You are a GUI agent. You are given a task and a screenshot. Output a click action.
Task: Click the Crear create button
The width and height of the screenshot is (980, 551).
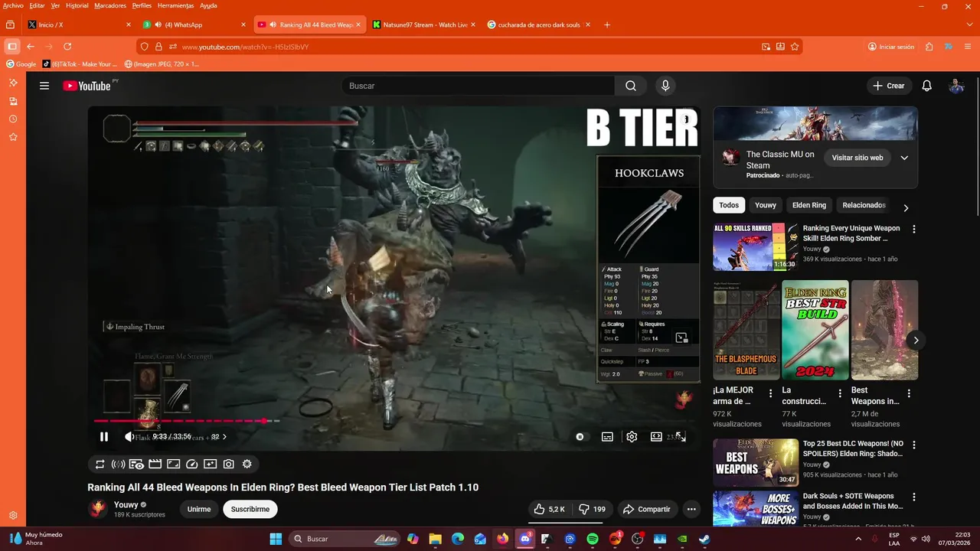point(889,86)
